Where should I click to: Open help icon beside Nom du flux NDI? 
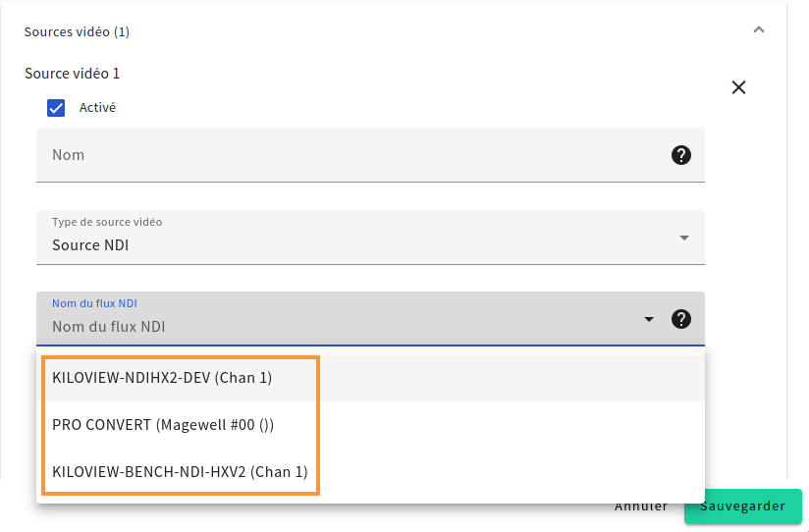pos(681,319)
